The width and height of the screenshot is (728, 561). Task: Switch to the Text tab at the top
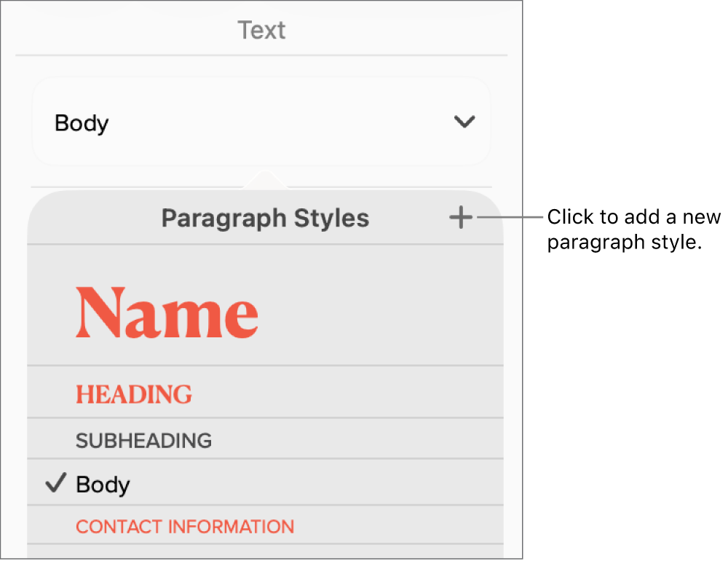coord(261,30)
